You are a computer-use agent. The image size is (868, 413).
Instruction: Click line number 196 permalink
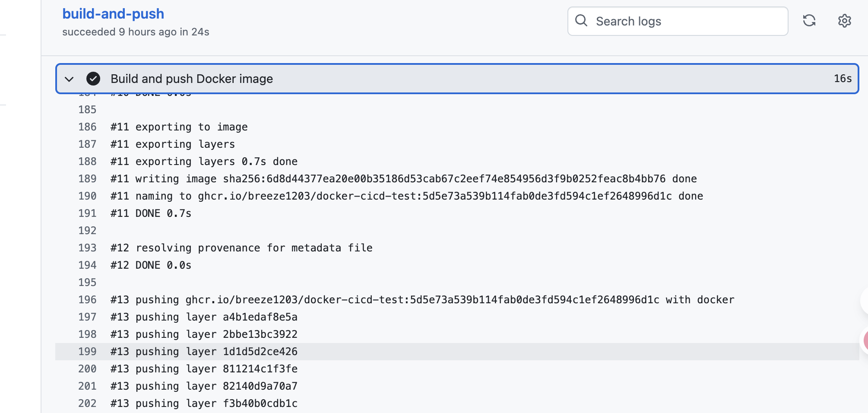point(87,300)
